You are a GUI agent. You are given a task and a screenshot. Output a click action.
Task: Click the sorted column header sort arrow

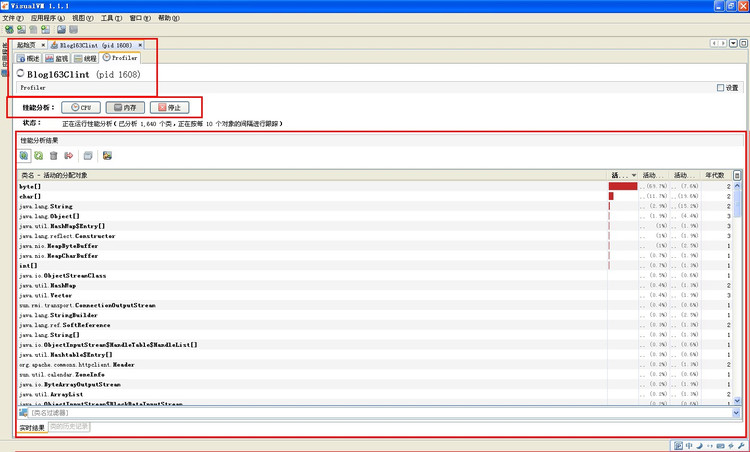point(634,176)
